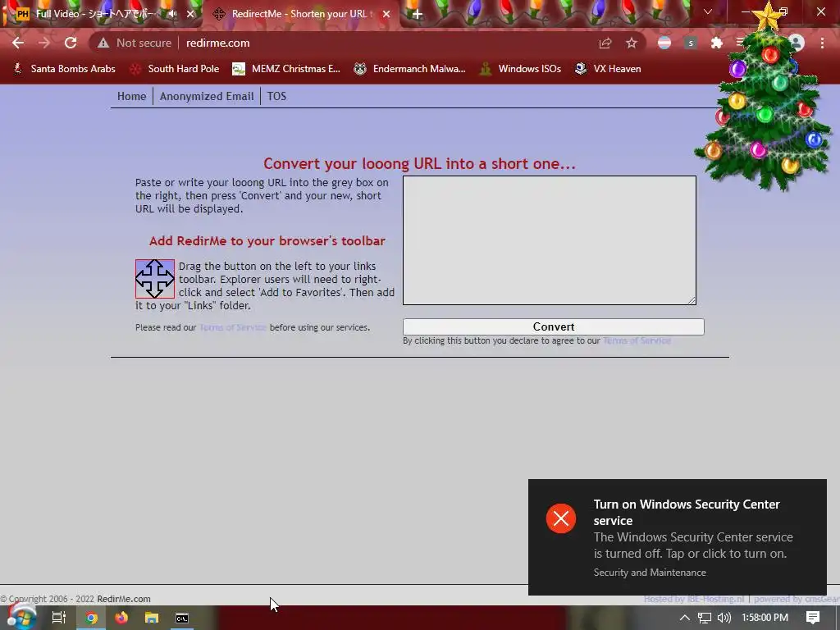Open Command Prompt taskbar icon
Viewport: 840px width, 630px height.
click(182, 618)
